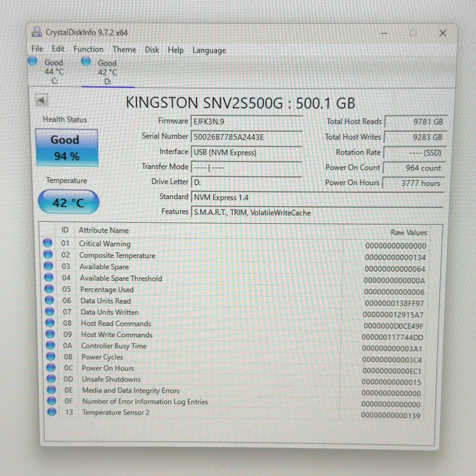This screenshot has height=476, width=476.
Task: Click status orb for Data Units Written
Action: point(50,311)
